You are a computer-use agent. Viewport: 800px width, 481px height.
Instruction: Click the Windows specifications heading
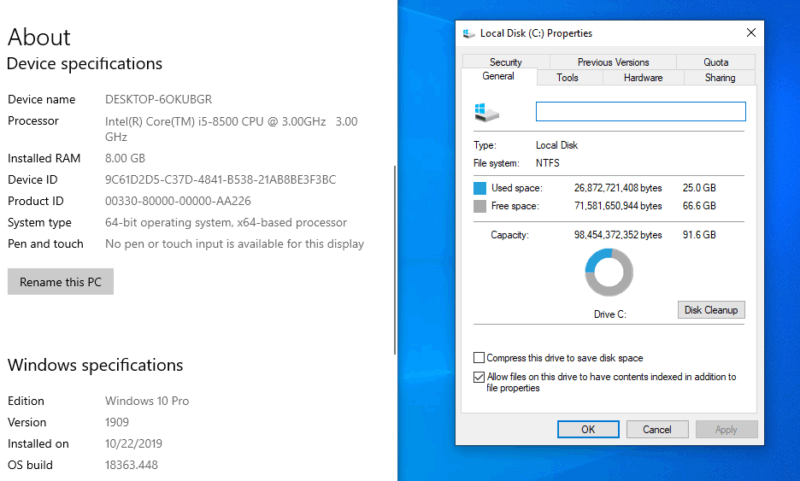pos(95,365)
